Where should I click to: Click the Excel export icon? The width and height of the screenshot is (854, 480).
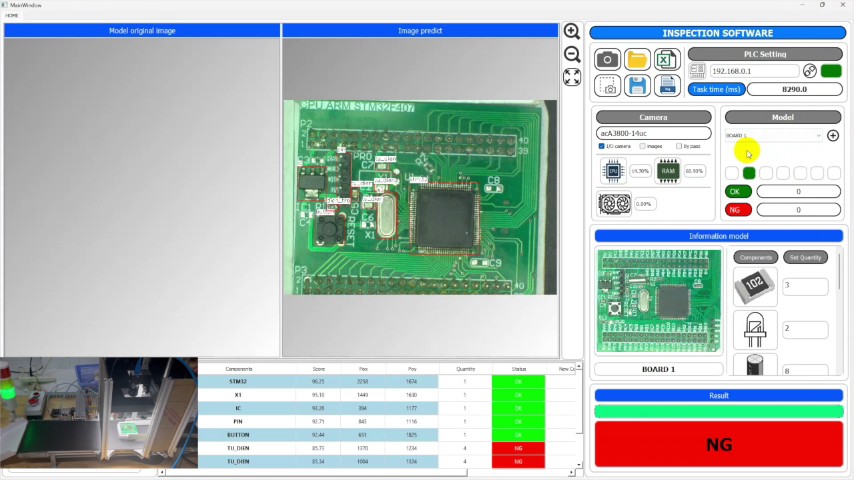666,59
